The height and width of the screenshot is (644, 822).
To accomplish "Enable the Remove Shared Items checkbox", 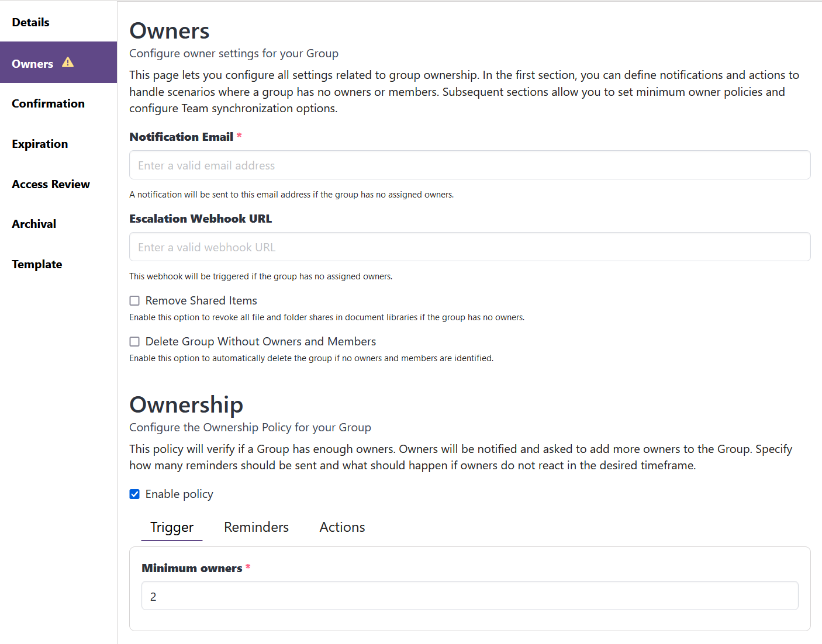I will point(134,301).
